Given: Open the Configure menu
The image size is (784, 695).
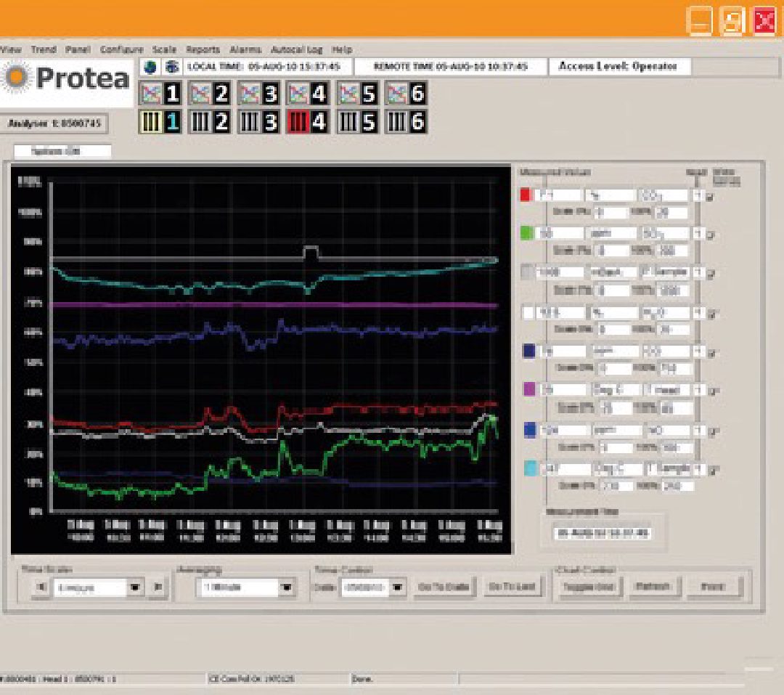Looking at the screenshot, I should [x=121, y=49].
